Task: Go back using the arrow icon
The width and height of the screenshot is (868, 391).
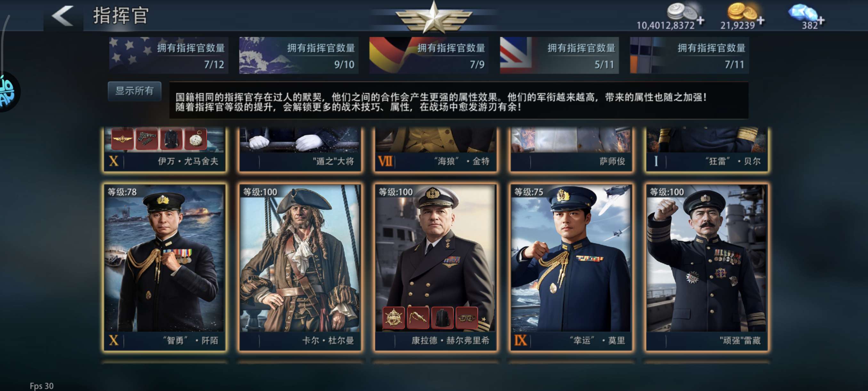Action: (x=63, y=15)
